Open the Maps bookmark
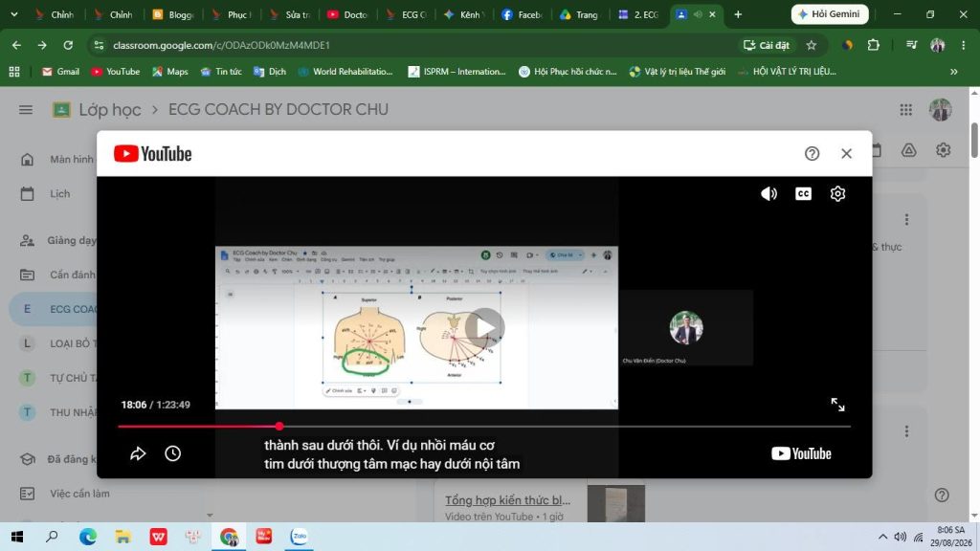Viewport: 980px width, 551px height. [x=170, y=72]
